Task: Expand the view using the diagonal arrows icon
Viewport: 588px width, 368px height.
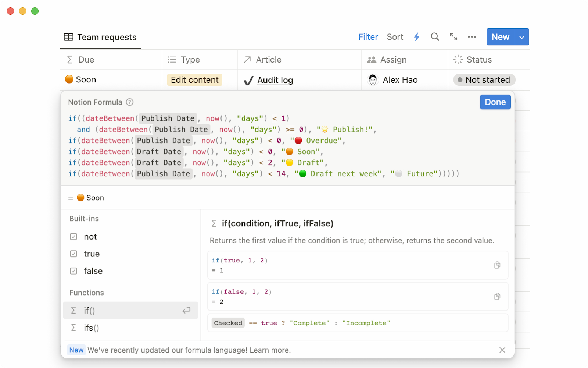Action: click(x=453, y=37)
